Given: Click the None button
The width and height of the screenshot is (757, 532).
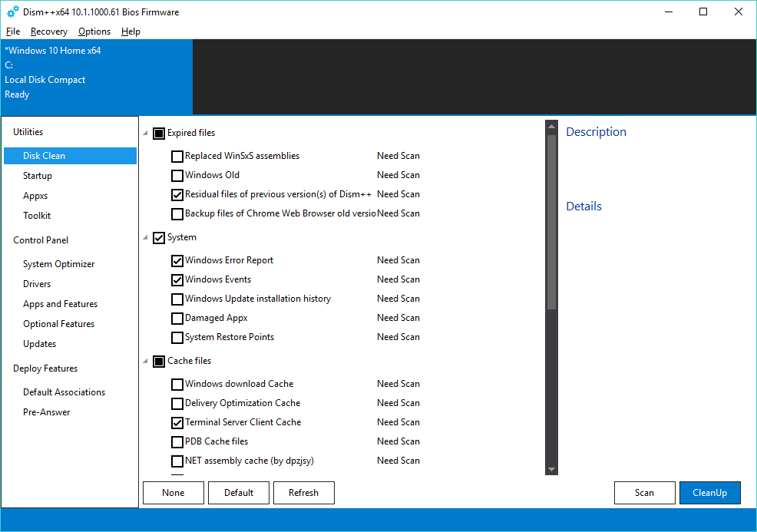Looking at the screenshot, I should (174, 493).
